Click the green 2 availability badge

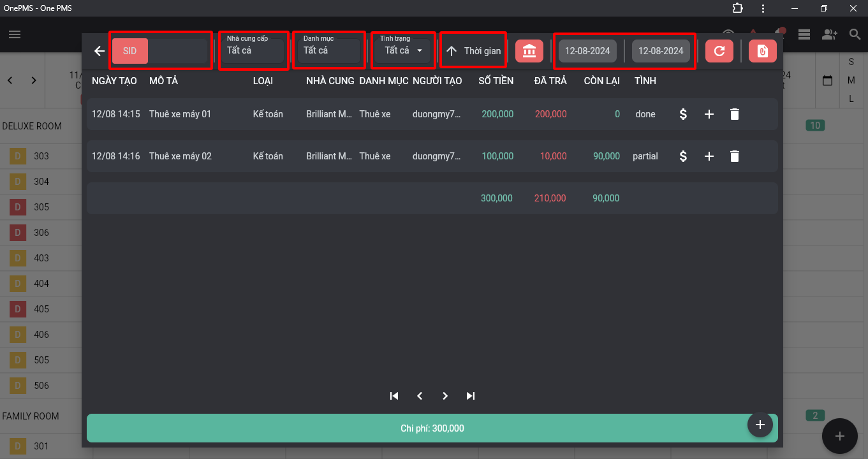(815, 416)
